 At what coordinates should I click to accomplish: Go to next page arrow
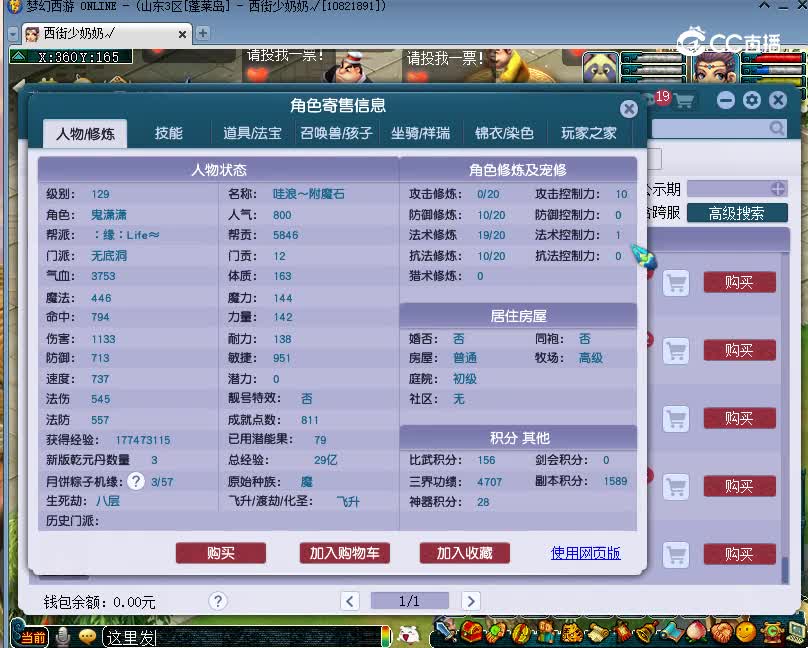[x=470, y=601]
